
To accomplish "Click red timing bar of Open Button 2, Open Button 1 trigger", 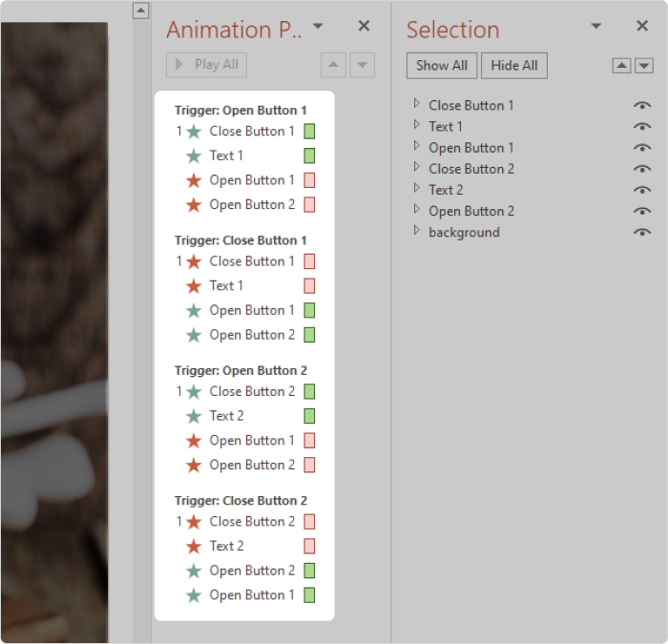I will pos(309,205).
